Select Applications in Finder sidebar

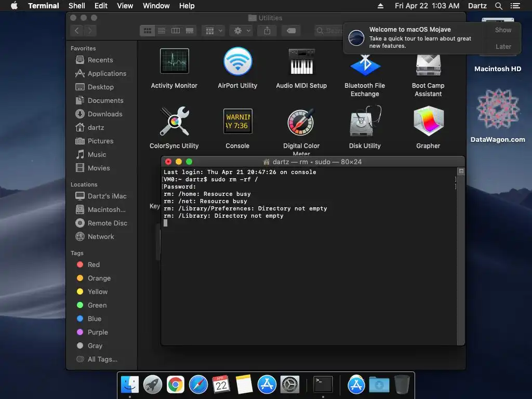coord(101,73)
